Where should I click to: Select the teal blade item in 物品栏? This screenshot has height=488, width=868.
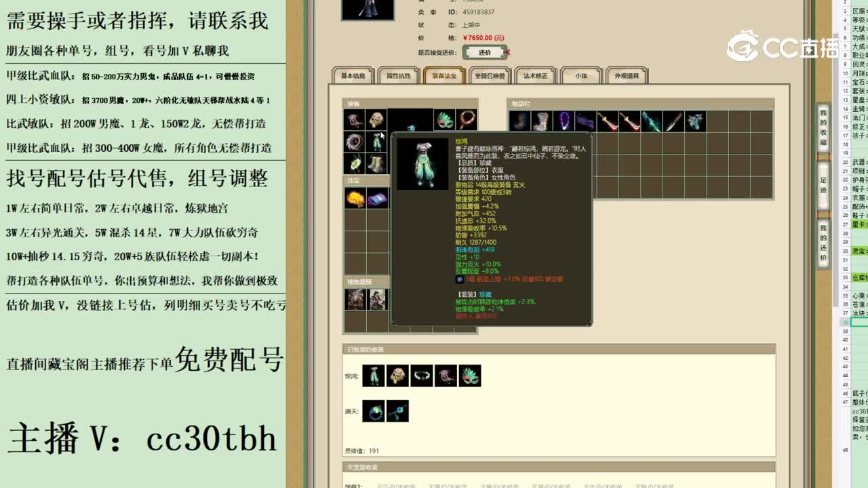click(x=652, y=121)
